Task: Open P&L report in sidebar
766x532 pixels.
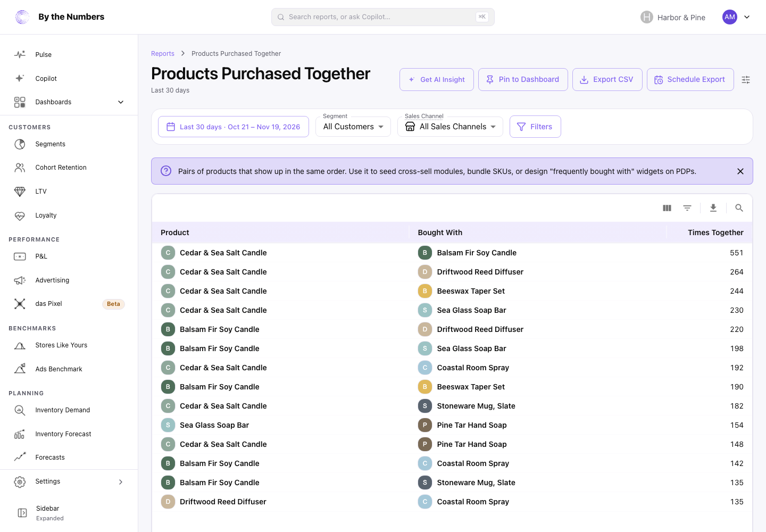Action: tap(69, 256)
